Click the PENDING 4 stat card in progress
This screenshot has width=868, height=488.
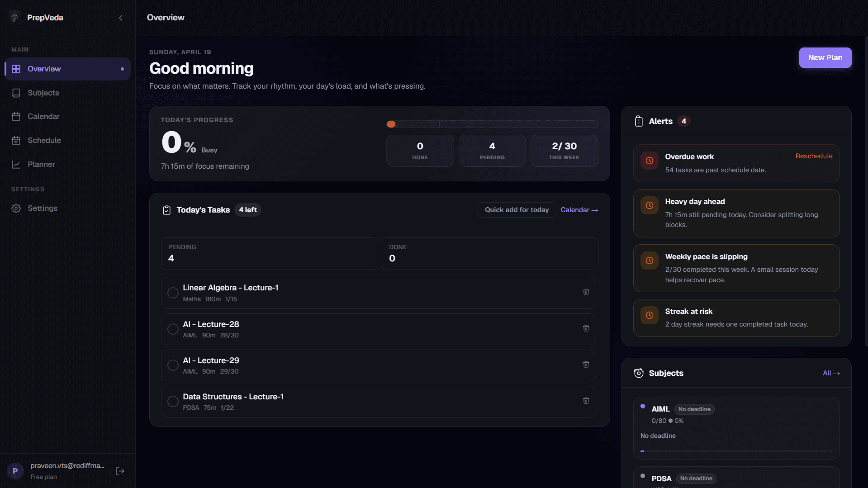point(492,151)
